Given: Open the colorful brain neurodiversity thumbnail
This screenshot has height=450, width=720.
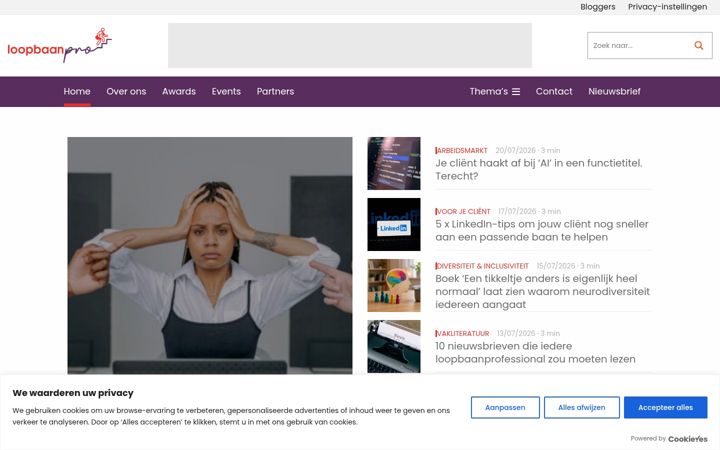Looking at the screenshot, I should [x=394, y=285].
